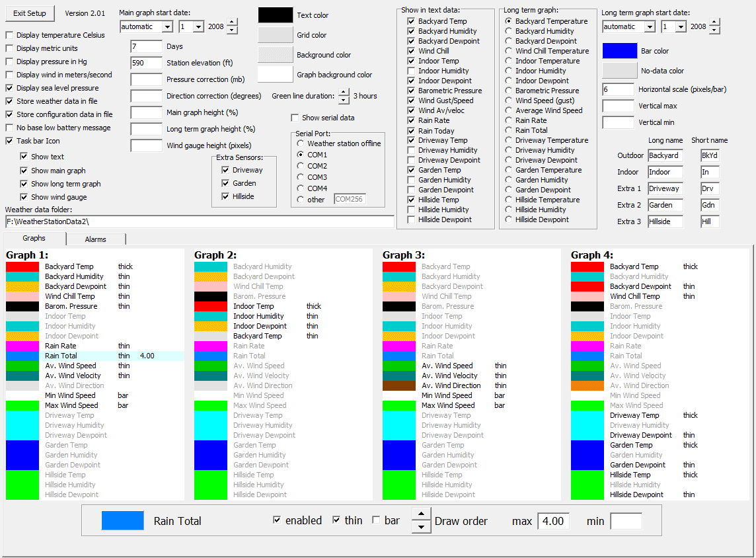The width and height of the screenshot is (756, 558).
Task: Toggle the enabled checkbox for Rain Total
Action: click(x=277, y=520)
